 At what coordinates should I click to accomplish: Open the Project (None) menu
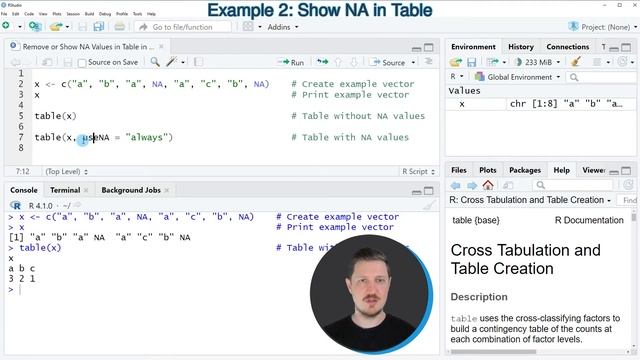coord(603,27)
